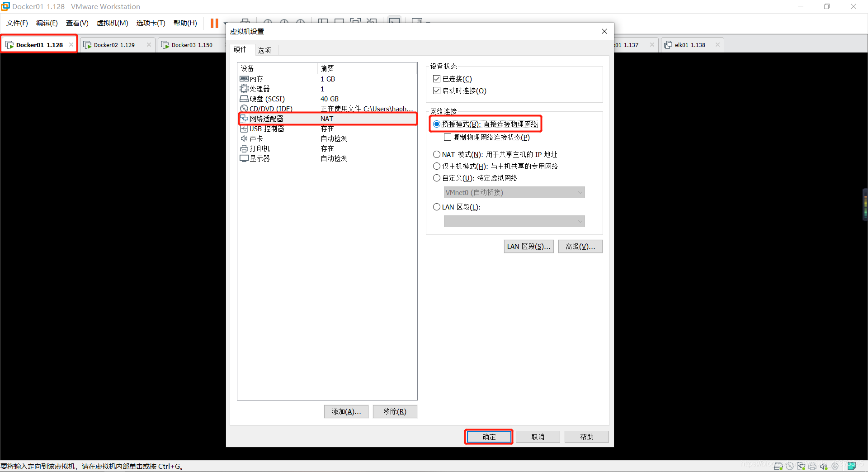The width and height of the screenshot is (868, 472).
Task: Select 桥接模式(B) radio button
Action: click(x=437, y=124)
